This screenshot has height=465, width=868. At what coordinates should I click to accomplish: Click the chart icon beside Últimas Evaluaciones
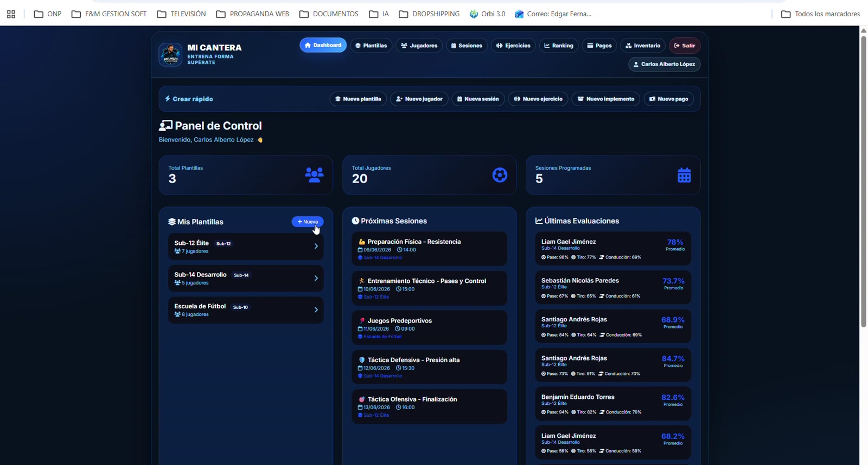[539, 221]
